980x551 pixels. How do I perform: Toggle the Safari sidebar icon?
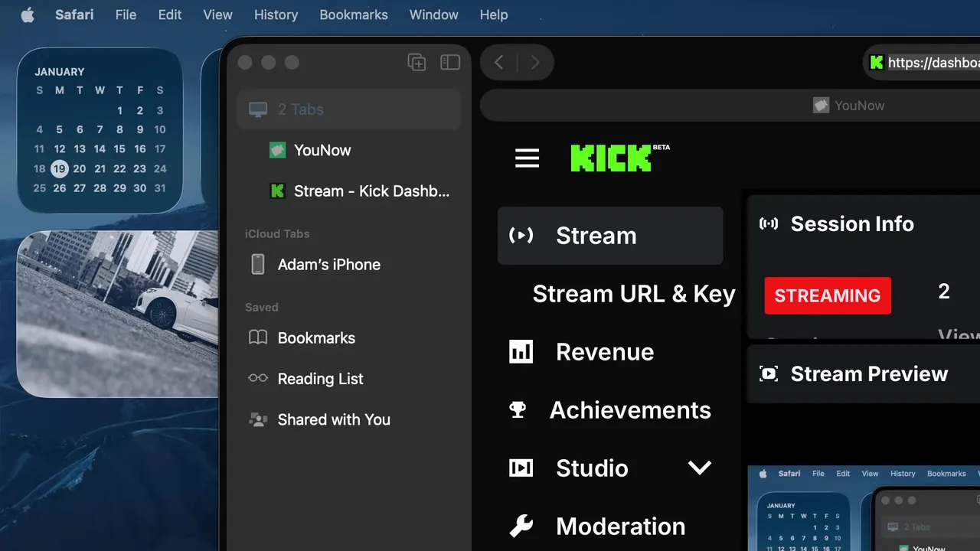pyautogui.click(x=450, y=63)
